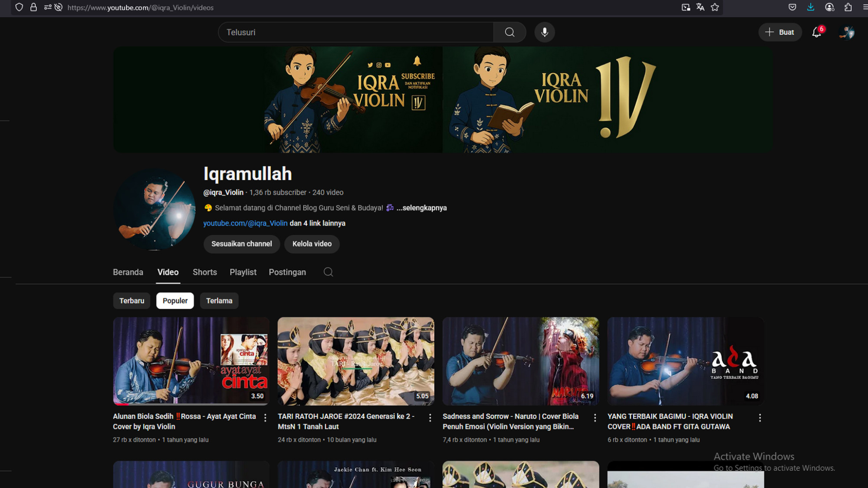Screen dimensions: 868x488
Task: Click '24 rb x ditonton' text
Action: [299, 440]
